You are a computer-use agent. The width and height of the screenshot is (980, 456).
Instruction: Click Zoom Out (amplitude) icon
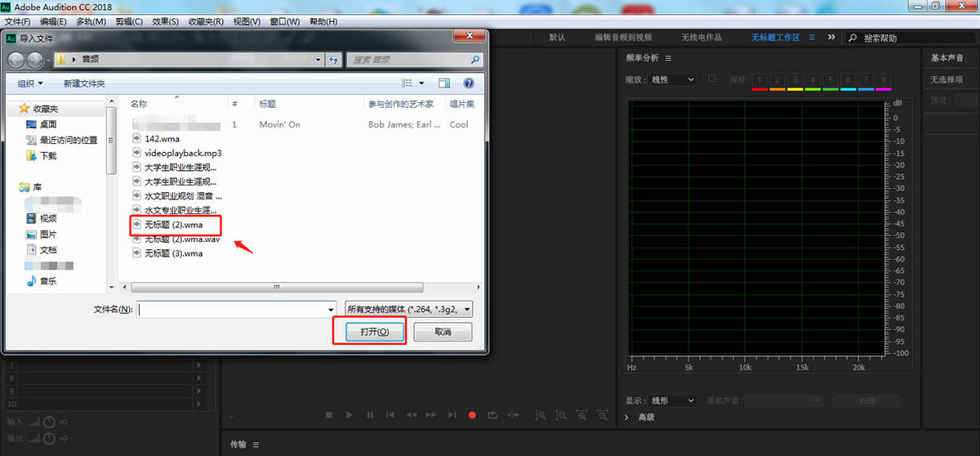coord(561,415)
